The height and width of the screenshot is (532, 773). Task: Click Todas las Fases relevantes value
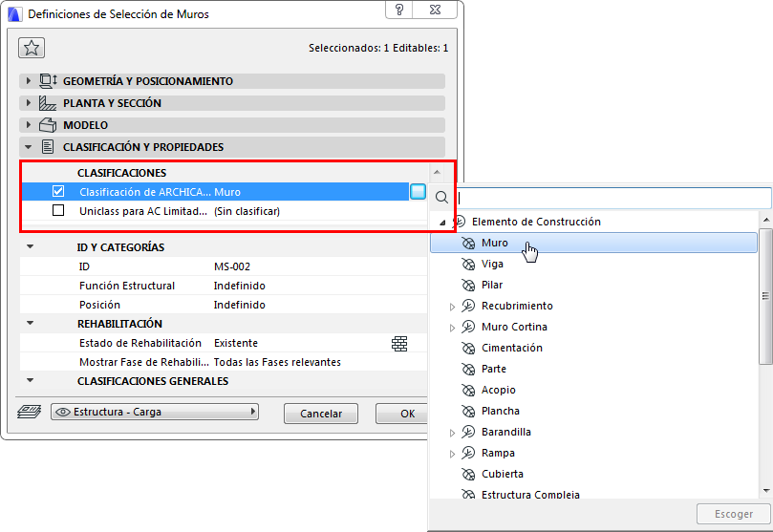[277, 363]
